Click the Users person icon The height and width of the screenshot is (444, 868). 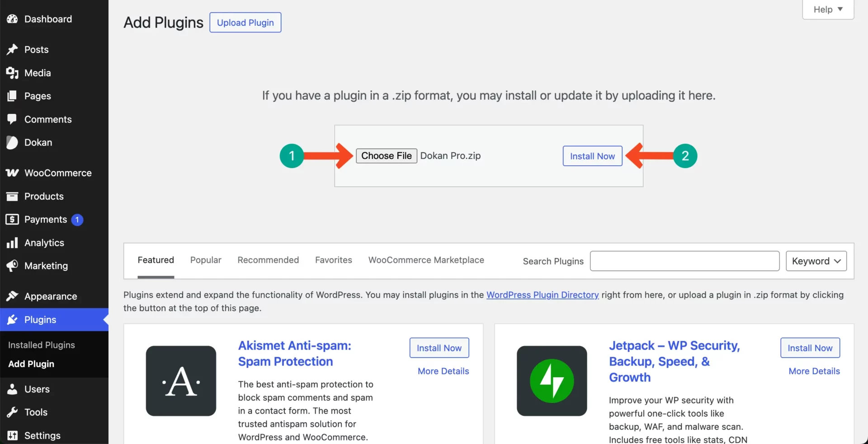pos(12,389)
